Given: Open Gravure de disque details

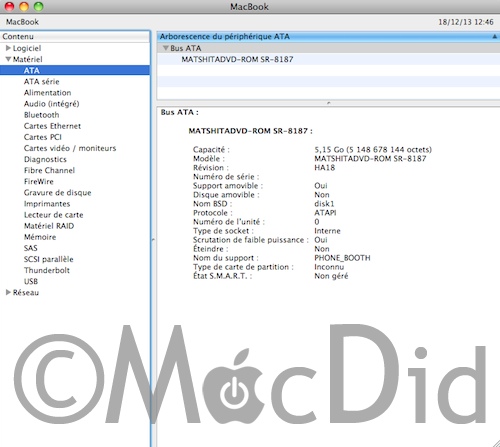Looking at the screenshot, I should point(57,193).
